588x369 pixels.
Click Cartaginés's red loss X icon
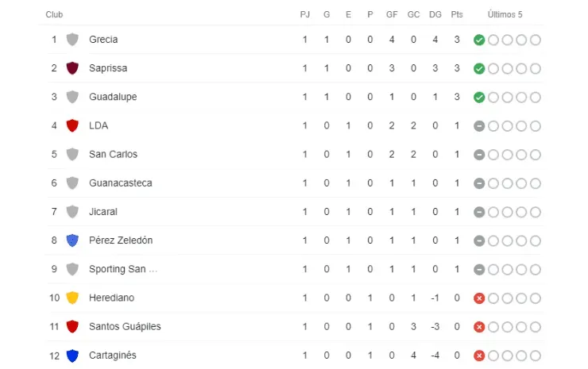478,355
